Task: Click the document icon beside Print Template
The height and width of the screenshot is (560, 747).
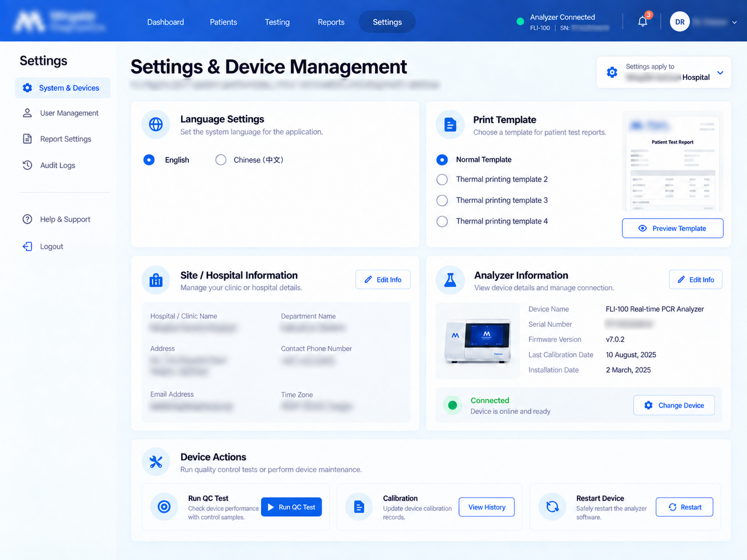Action: click(x=450, y=124)
